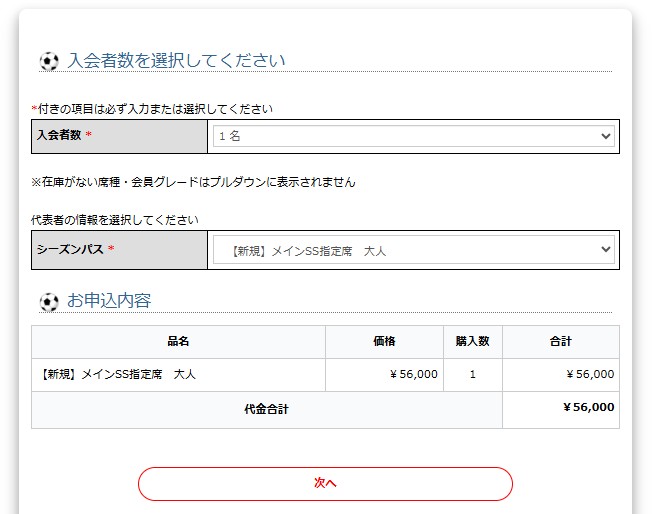
Task: Click the 代表者の情報を選択してください instruction text
Action: point(115,220)
